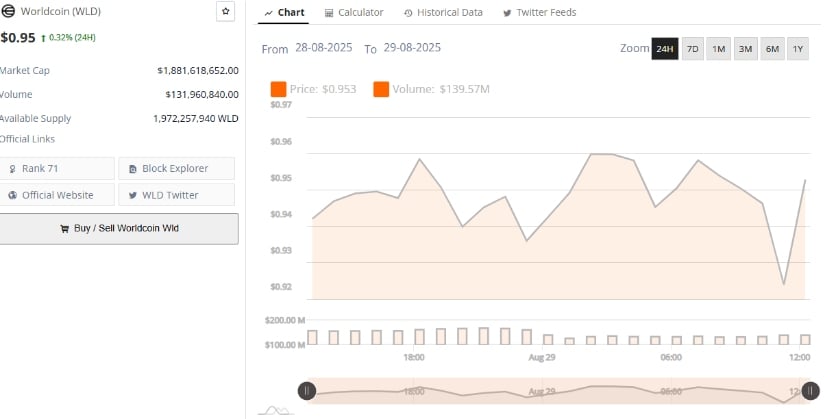The image size is (825, 419).
Task: Click the 18:00 axis label on chart
Action: 414,357
